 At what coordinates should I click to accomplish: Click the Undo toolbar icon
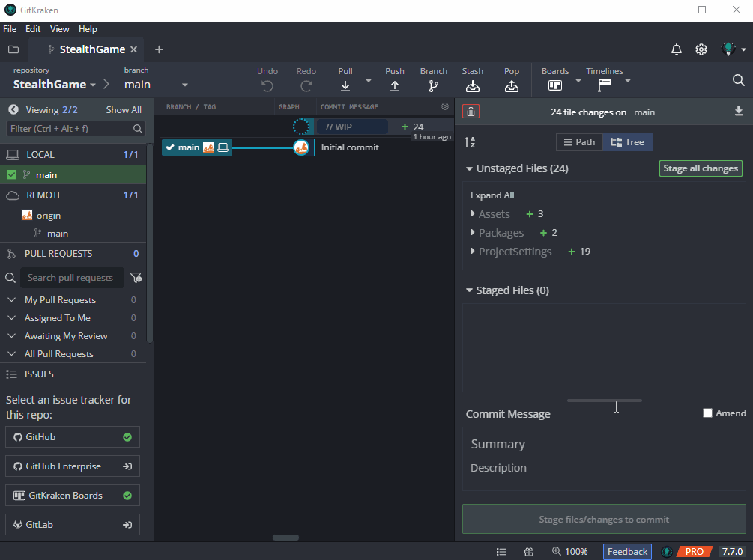[x=267, y=86]
